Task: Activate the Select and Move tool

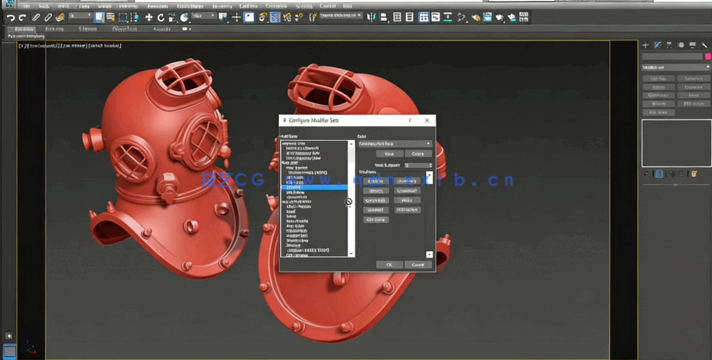Action: click(148, 18)
